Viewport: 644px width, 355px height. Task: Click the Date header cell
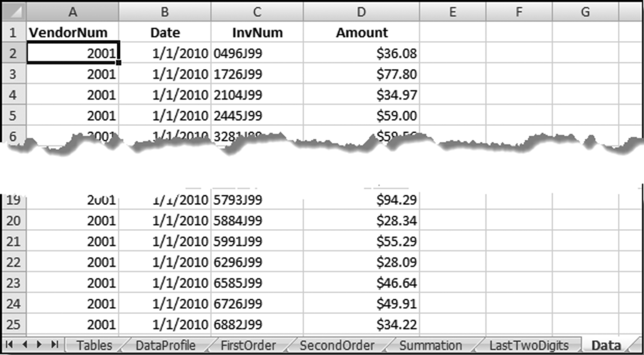[x=165, y=32]
